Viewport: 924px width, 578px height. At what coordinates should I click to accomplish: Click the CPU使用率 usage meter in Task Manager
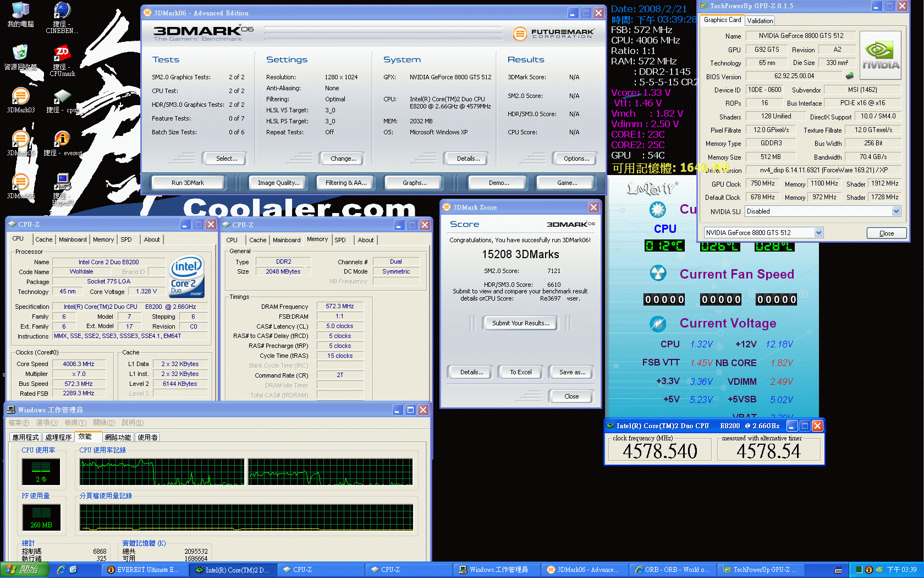point(41,471)
